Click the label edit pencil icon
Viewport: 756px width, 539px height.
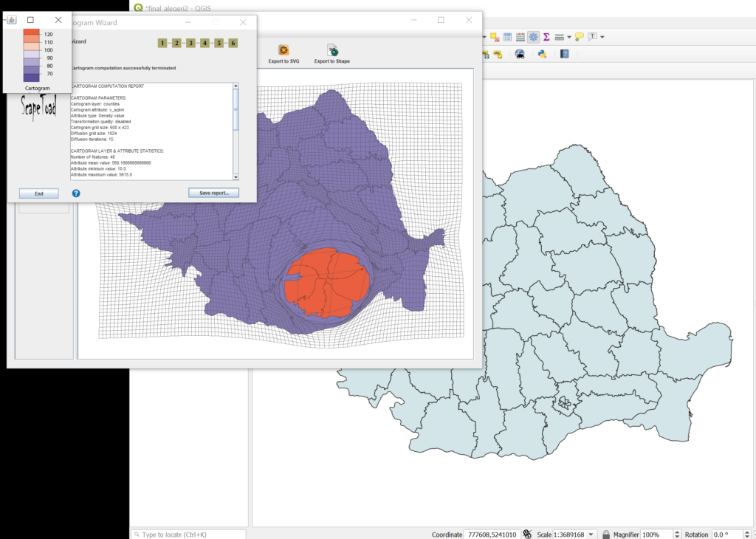click(498, 54)
